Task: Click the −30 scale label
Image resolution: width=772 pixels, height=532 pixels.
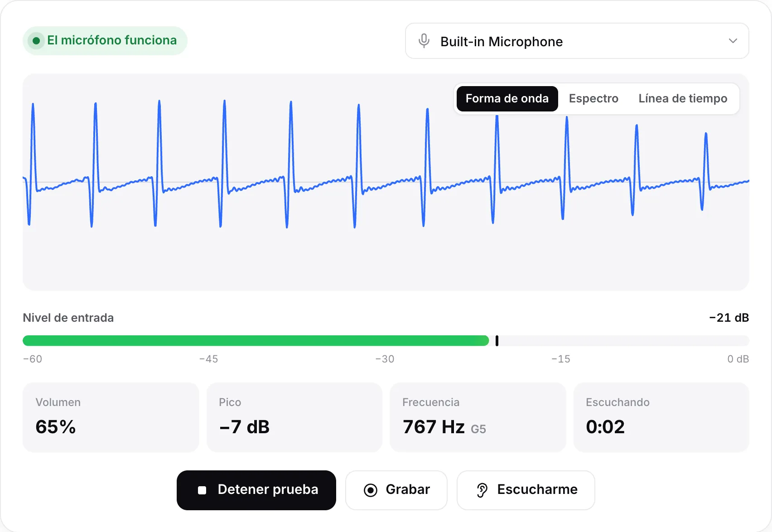Action: (385, 359)
